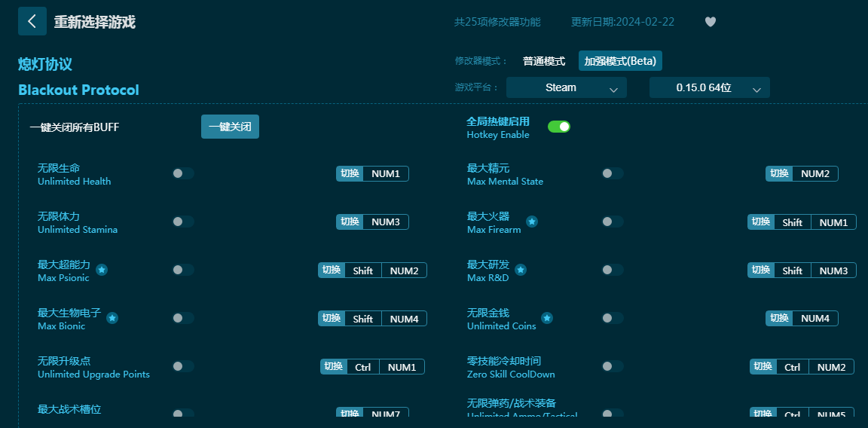Click Shift key field for Max Bionic
Screen dimensions: 868x428
click(x=363, y=319)
